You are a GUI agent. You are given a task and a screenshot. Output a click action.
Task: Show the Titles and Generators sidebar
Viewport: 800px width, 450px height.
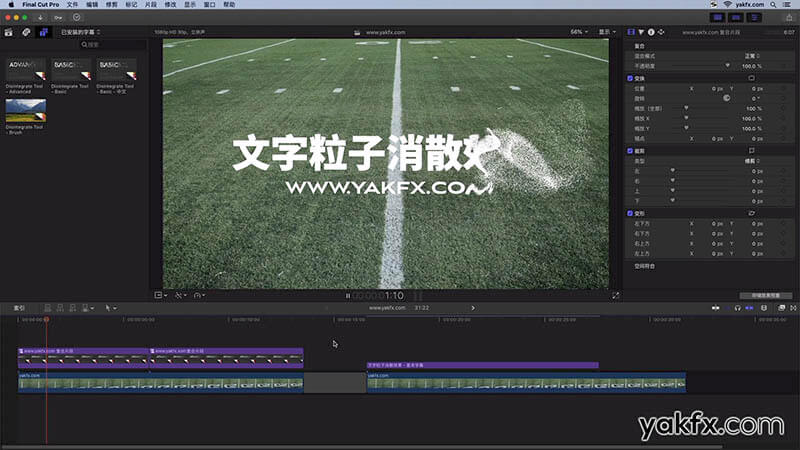43,32
